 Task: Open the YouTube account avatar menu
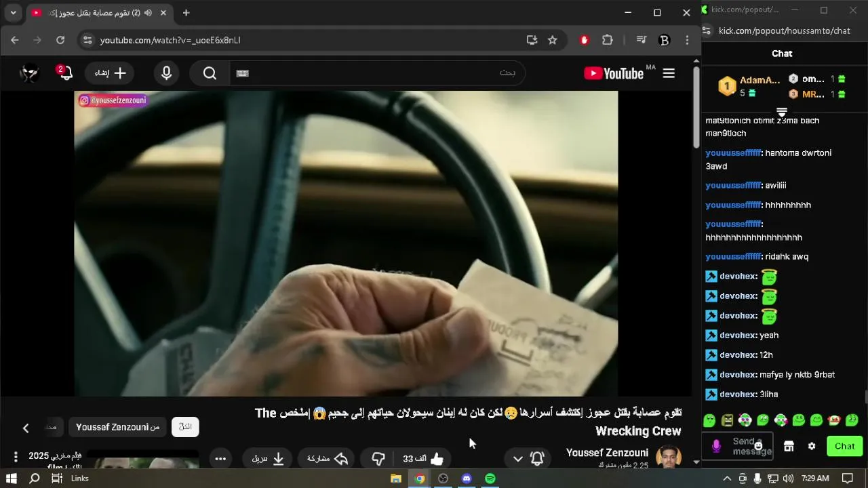coord(29,73)
